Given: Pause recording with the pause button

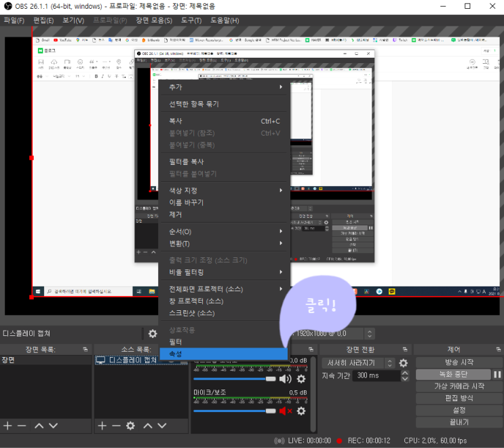Looking at the screenshot, I should 497,375.
